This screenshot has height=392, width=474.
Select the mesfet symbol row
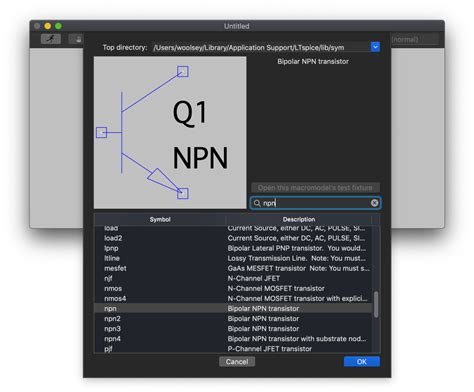(233, 268)
